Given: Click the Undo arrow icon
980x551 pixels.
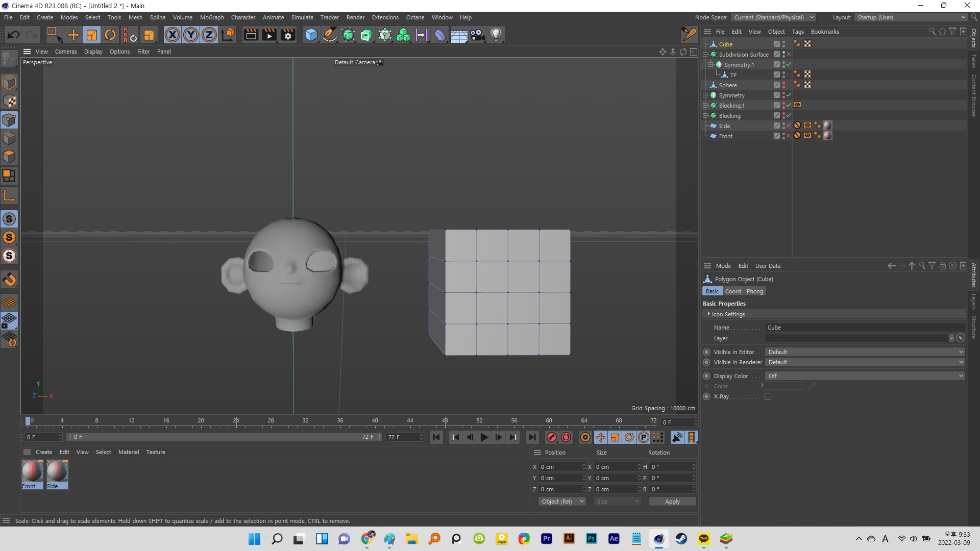Looking at the screenshot, I should [x=14, y=35].
